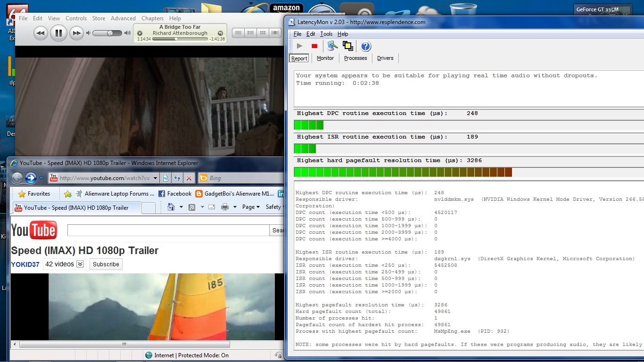Switch to LatencyMon Processes tab
The height and width of the screenshot is (362, 644).
coord(355,58)
